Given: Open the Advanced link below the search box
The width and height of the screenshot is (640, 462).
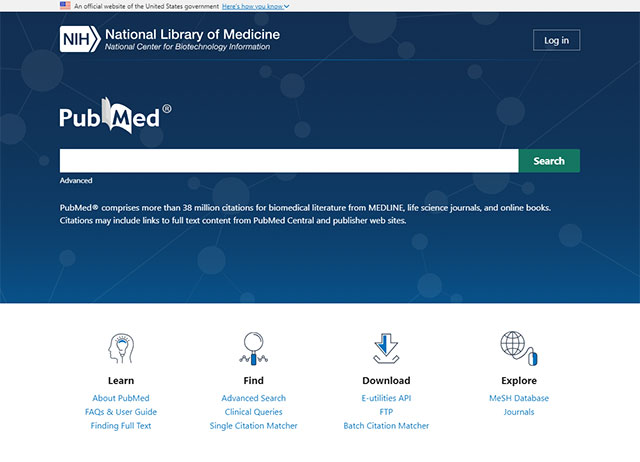Looking at the screenshot, I should pos(76,181).
